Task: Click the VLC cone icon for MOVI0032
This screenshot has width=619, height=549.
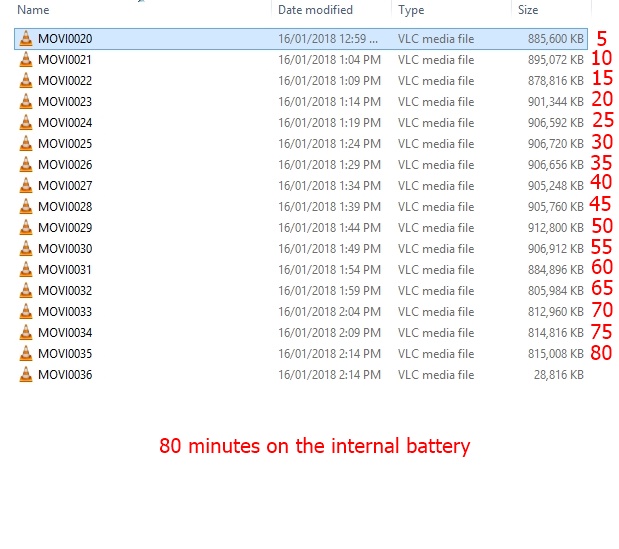Action: (x=26, y=290)
